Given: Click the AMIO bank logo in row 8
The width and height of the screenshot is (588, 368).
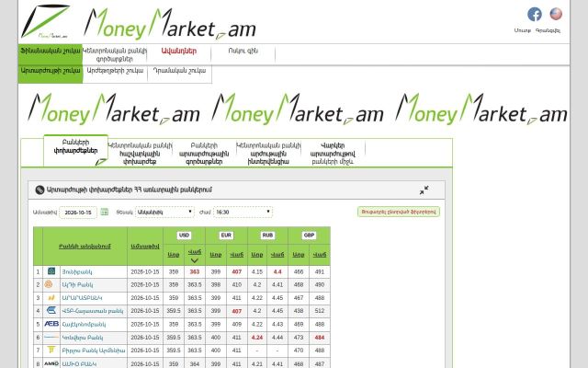Looking at the screenshot, I should 51,363.
